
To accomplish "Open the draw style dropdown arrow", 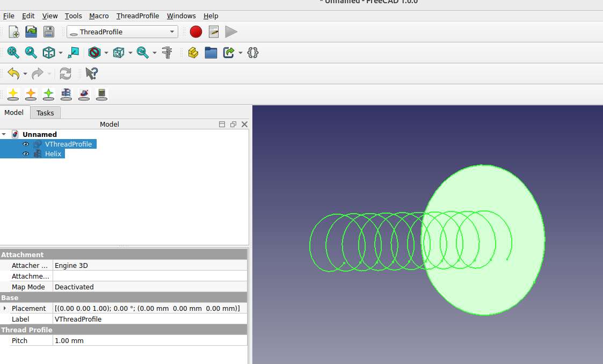I will (106, 53).
